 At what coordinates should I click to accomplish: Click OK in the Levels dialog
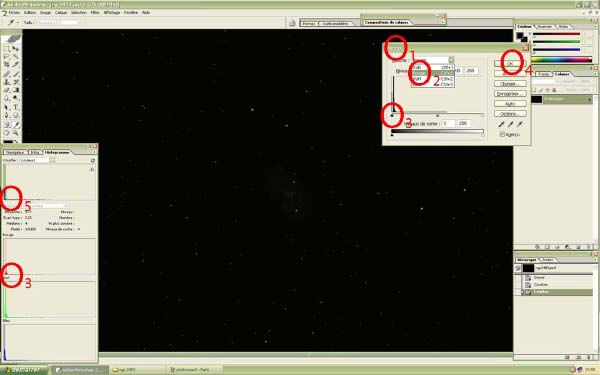point(510,64)
